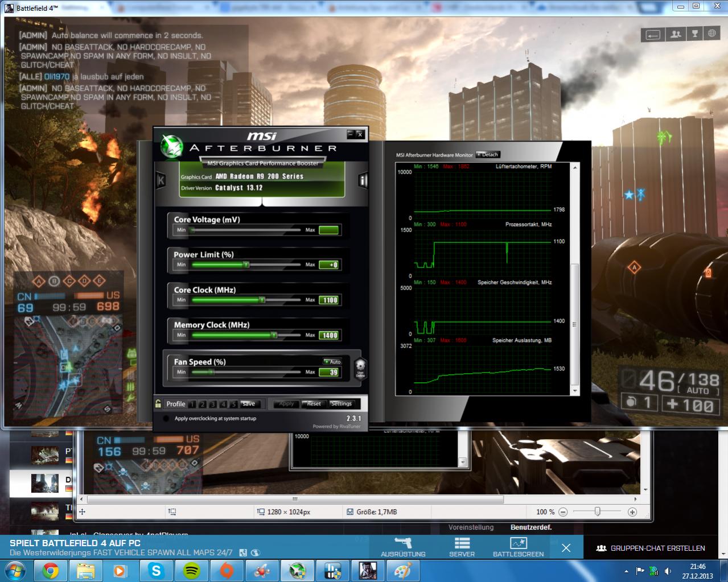Open the Server list icon in Battlelog bar
Viewport: 728px width, 582px height.
click(462, 547)
